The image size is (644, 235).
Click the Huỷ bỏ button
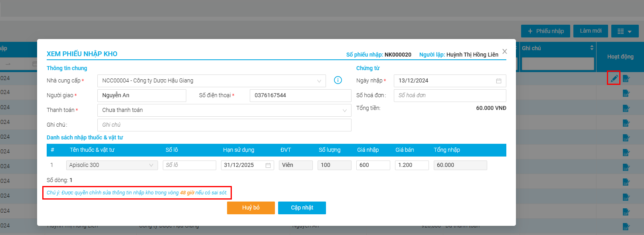(251, 208)
